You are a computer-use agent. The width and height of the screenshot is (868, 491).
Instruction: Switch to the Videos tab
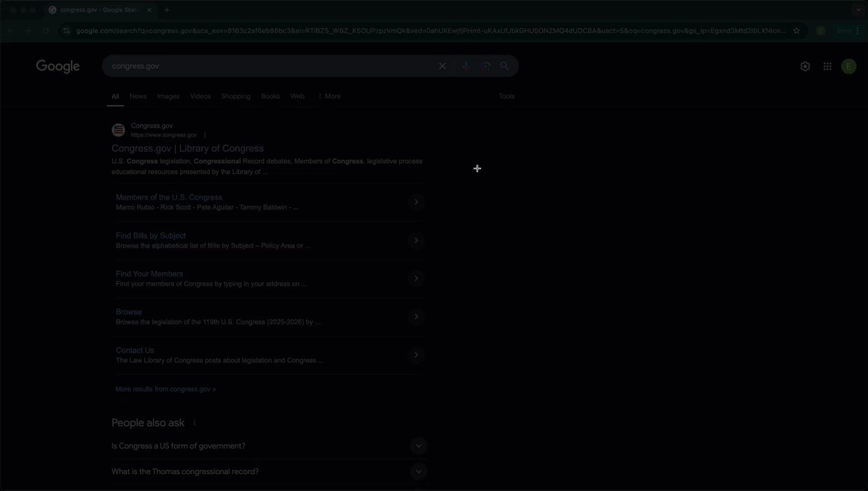click(200, 96)
